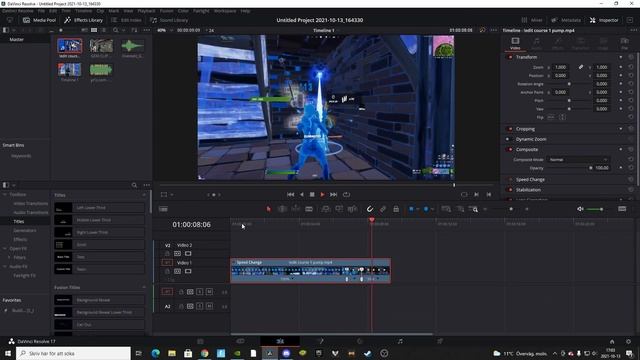
Task: Toggle Cropping section enable switch
Action: coord(510,129)
